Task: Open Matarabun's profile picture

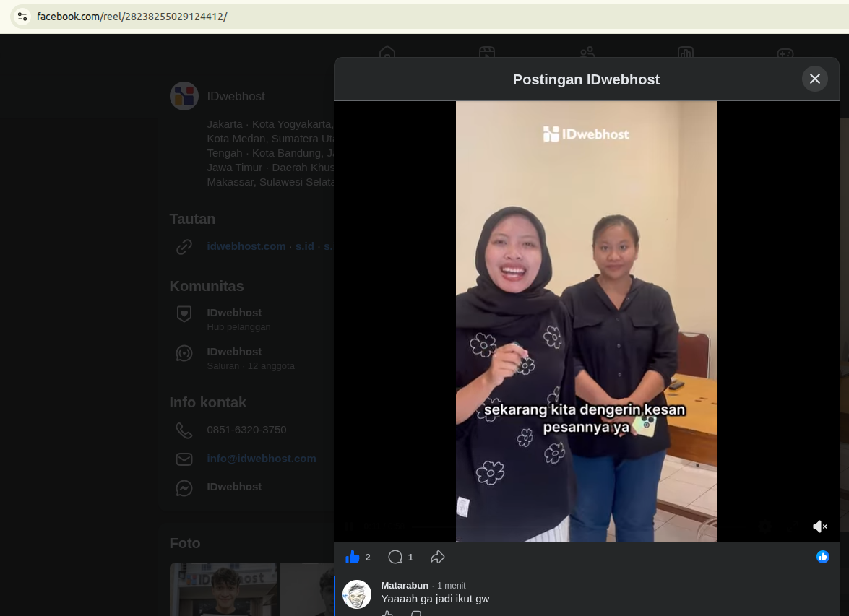Action: pyautogui.click(x=357, y=594)
